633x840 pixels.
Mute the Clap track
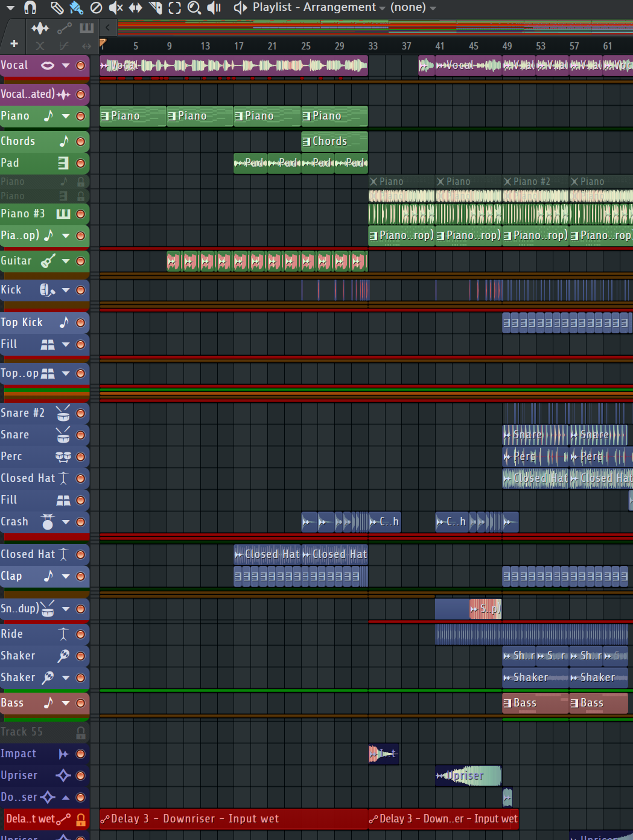pyautogui.click(x=80, y=576)
